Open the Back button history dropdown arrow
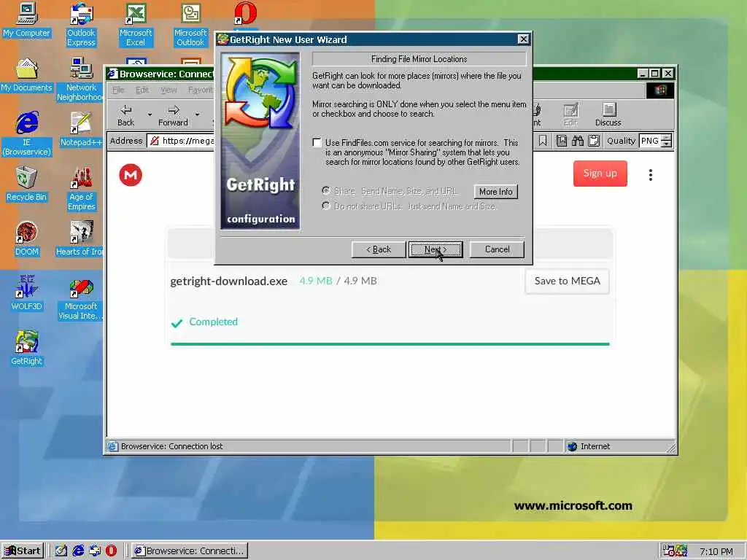The width and height of the screenshot is (747, 560). [x=150, y=114]
